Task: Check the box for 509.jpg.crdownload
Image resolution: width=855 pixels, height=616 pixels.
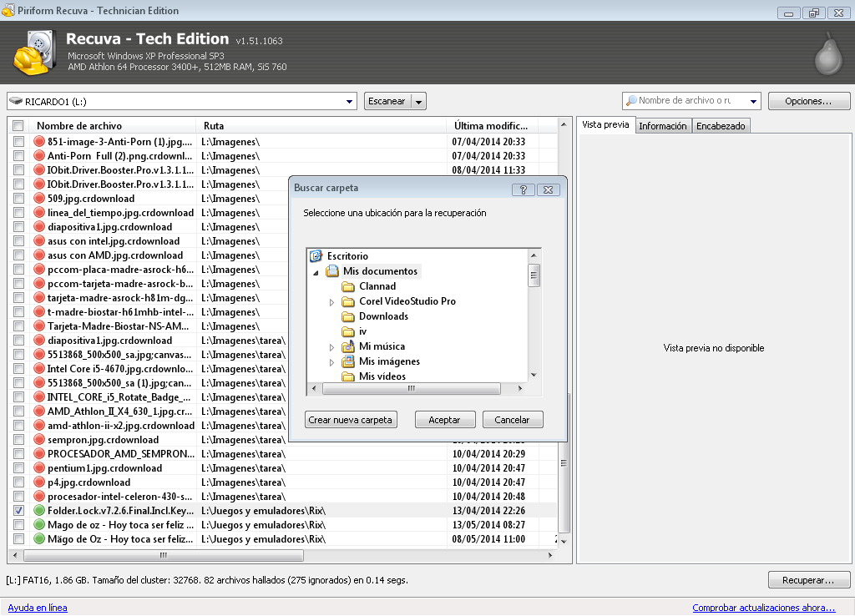Action: tap(18, 199)
